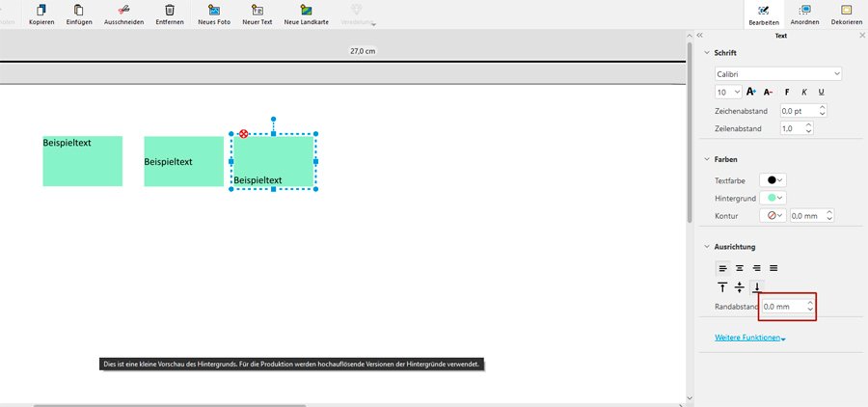Toggle underline formatting (U)
Viewport: 868px width, 407px height.
(821, 92)
